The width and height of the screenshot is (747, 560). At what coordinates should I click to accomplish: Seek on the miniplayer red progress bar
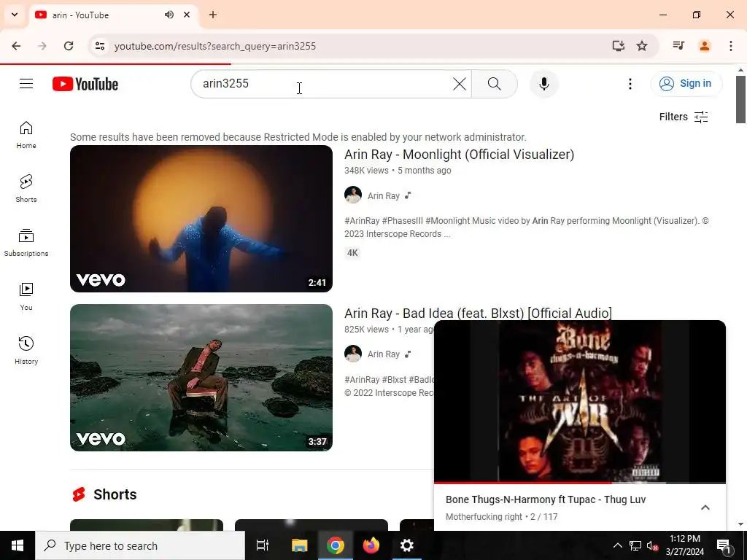point(580,483)
